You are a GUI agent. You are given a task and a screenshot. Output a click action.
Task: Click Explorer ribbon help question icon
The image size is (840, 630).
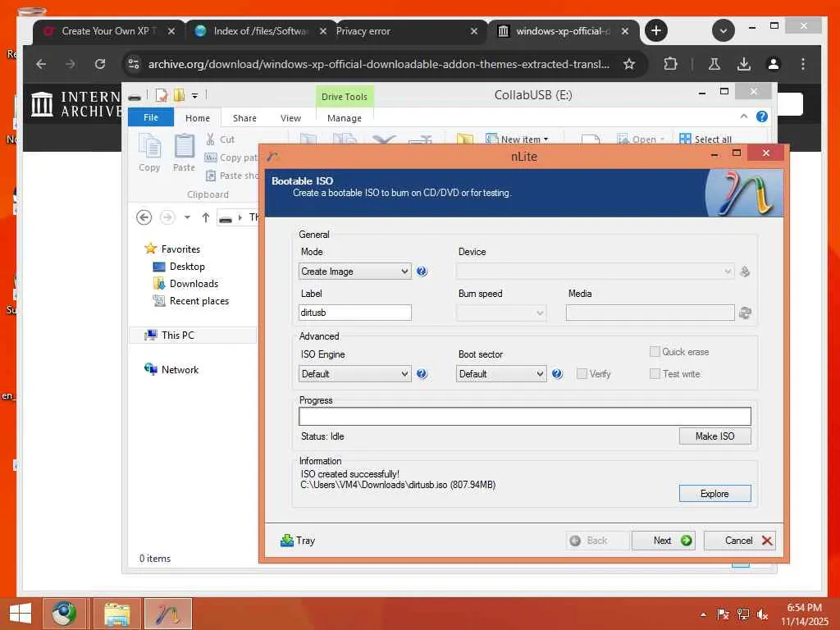tap(762, 116)
